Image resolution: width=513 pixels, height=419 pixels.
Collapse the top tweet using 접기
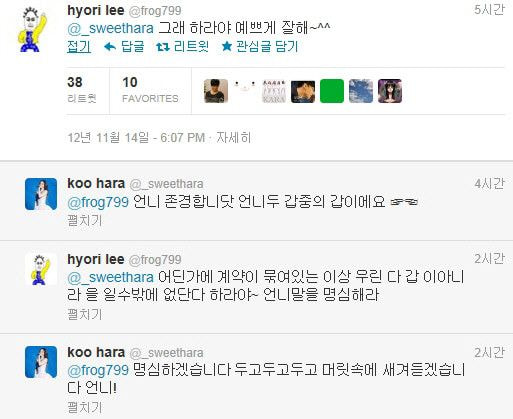coord(79,47)
